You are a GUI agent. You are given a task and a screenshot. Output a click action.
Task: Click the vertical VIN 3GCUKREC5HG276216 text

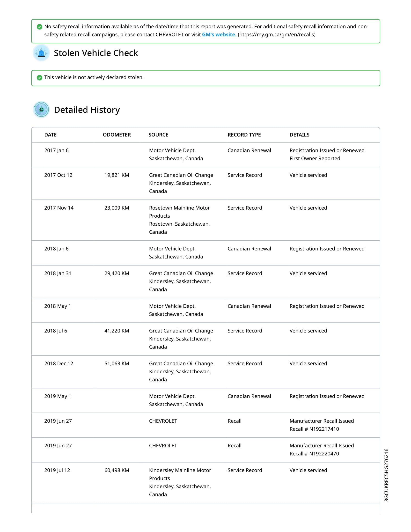coord(386,475)
